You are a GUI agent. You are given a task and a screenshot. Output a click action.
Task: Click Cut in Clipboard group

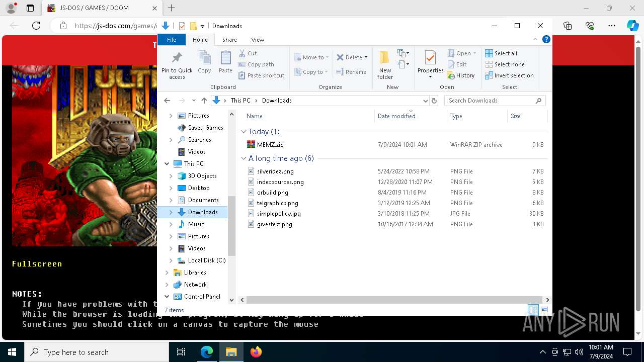(x=248, y=53)
